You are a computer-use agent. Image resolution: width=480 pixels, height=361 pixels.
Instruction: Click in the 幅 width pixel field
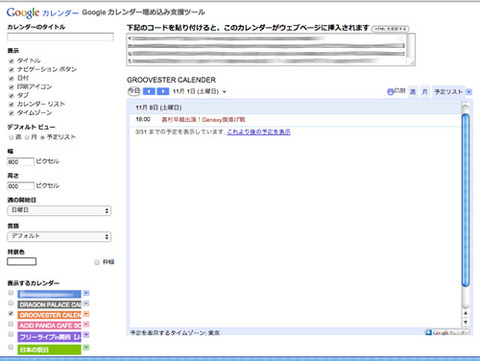(x=20, y=162)
